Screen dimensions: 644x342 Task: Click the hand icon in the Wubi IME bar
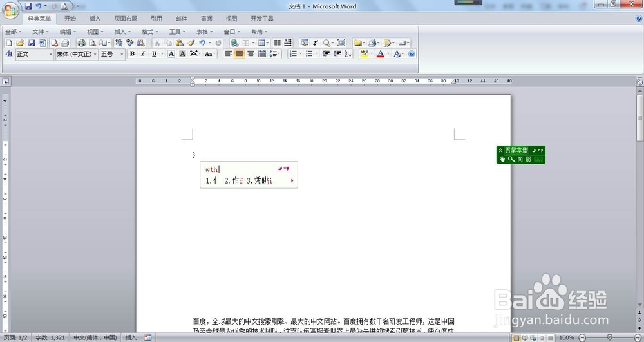[x=502, y=159]
